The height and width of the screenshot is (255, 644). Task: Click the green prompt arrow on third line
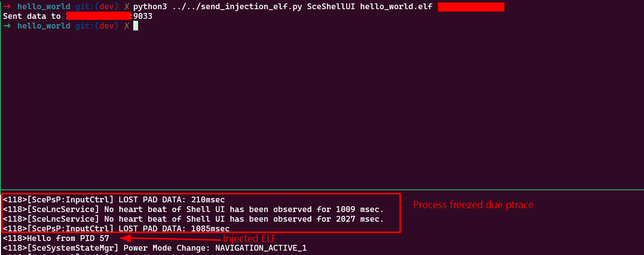pos(7,26)
